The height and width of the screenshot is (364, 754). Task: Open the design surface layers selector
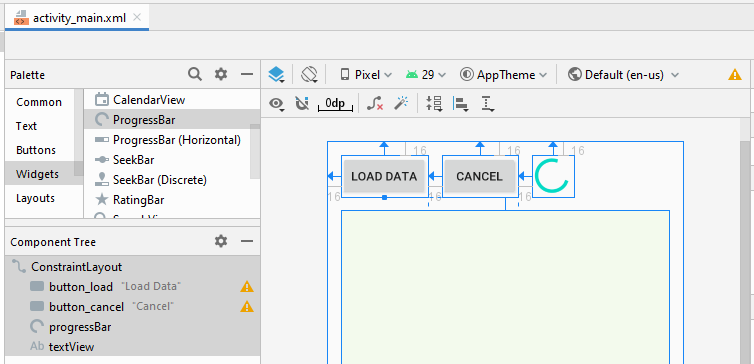tap(276, 75)
